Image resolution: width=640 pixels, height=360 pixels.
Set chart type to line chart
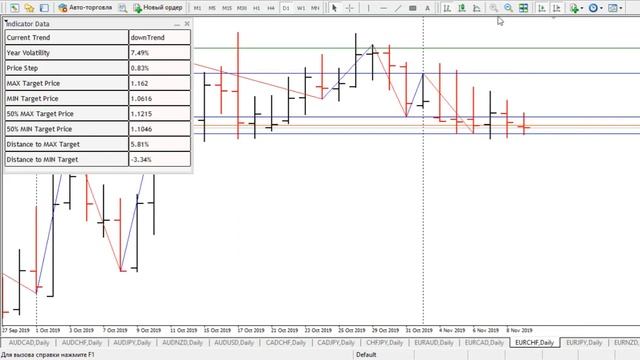[477, 8]
